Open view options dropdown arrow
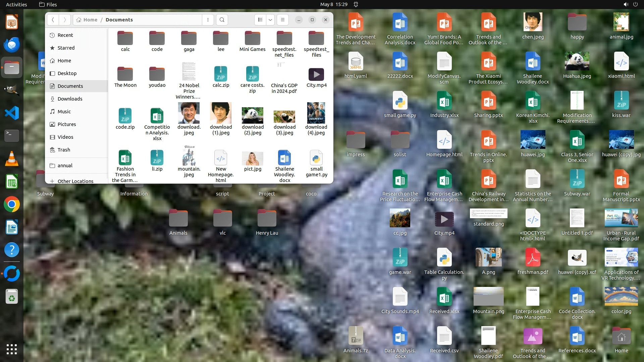The image size is (644, 362). coord(270,20)
